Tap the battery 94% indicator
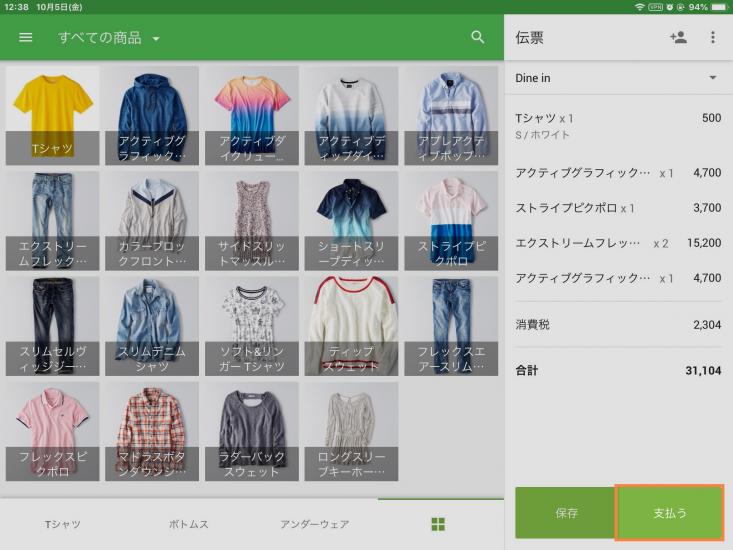This screenshot has height=550, width=733. [708, 7]
